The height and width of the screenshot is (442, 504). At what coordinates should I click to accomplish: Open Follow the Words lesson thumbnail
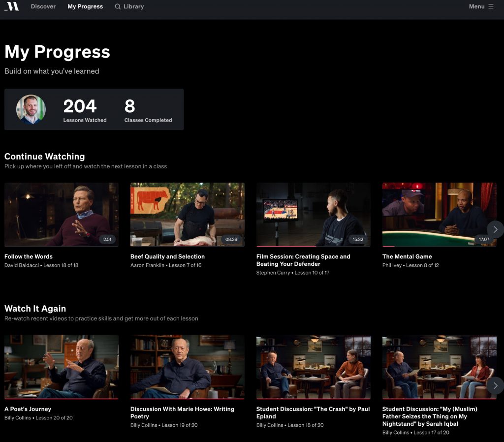61,214
